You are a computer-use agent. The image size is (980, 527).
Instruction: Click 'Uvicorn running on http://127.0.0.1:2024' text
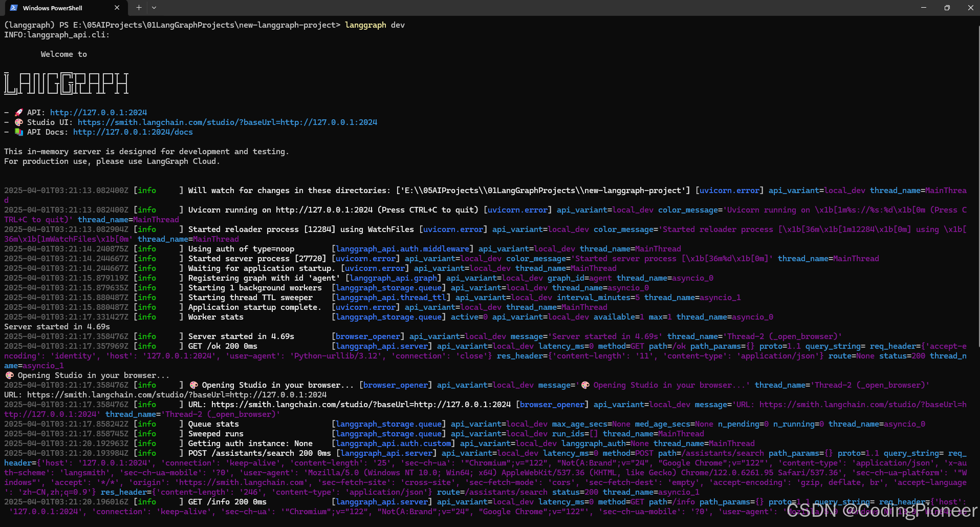(280, 210)
